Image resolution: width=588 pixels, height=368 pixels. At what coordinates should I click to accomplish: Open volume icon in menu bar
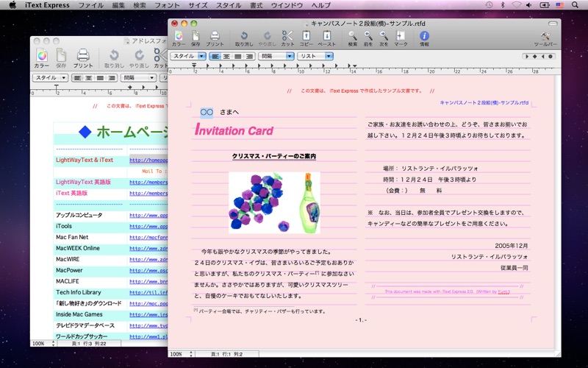[529, 5]
